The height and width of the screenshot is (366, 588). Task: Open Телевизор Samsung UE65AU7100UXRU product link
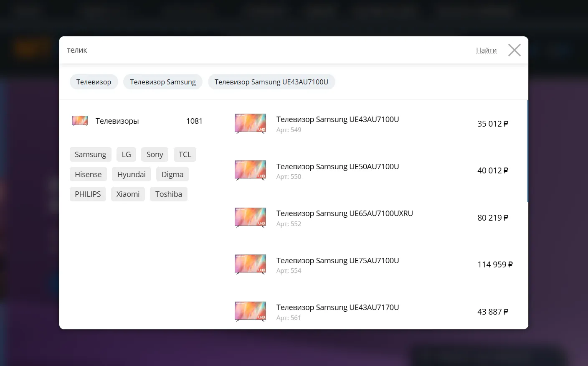[x=344, y=213]
